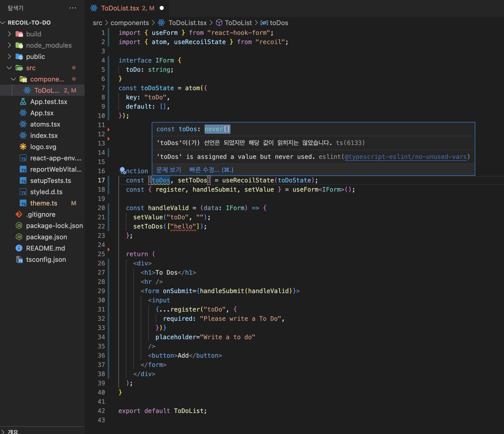Click the view problem link in tooltip

pyautogui.click(x=169, y=170)
